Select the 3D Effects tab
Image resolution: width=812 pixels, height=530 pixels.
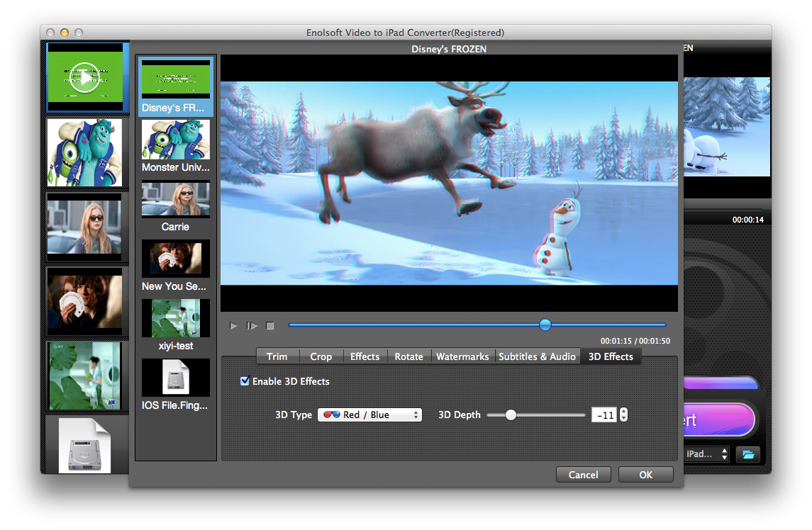click(611, 356)
